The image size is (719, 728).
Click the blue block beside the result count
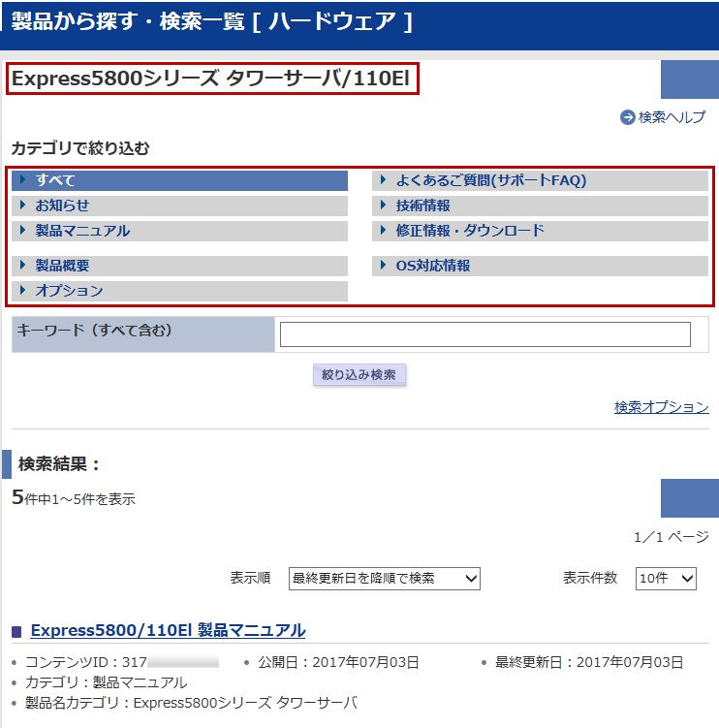point(689,498)
